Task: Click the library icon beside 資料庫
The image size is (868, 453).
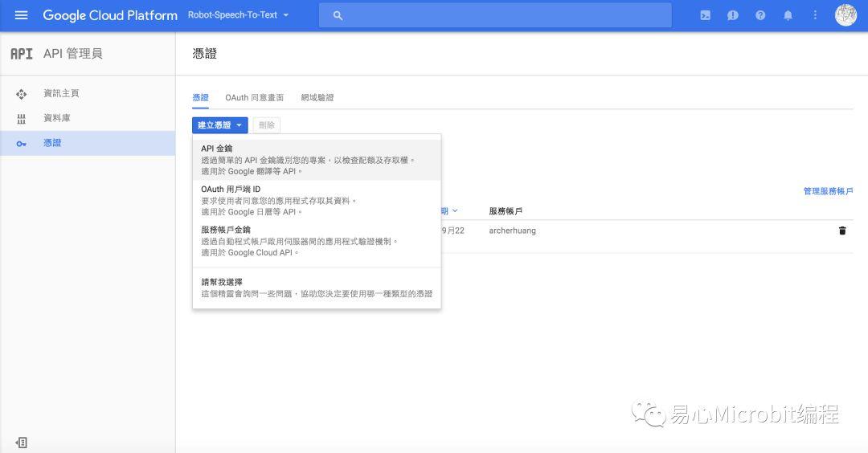Action: click(x=21, y=118)
